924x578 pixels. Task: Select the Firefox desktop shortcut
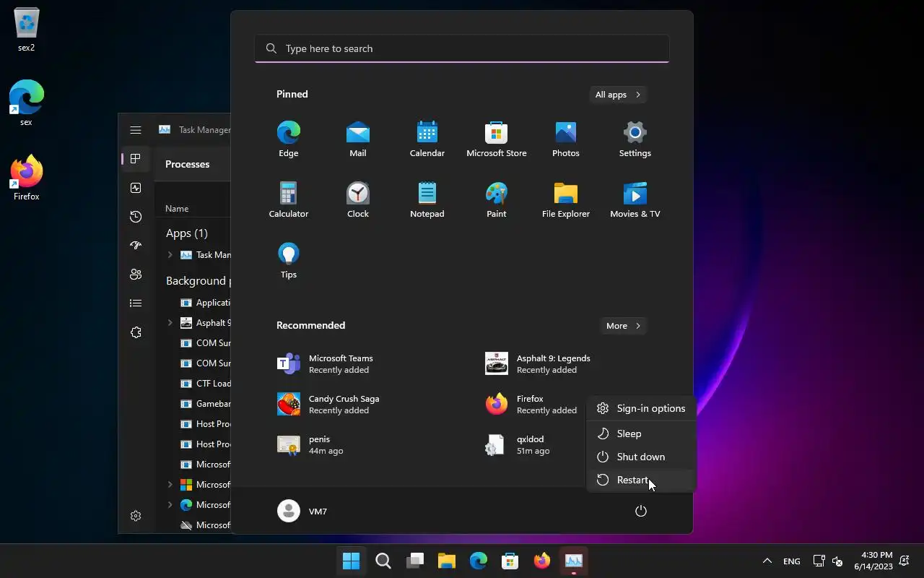(26, 178)
